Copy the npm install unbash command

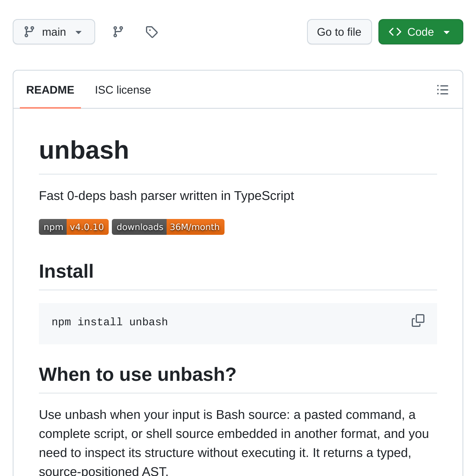click(418, 321)
